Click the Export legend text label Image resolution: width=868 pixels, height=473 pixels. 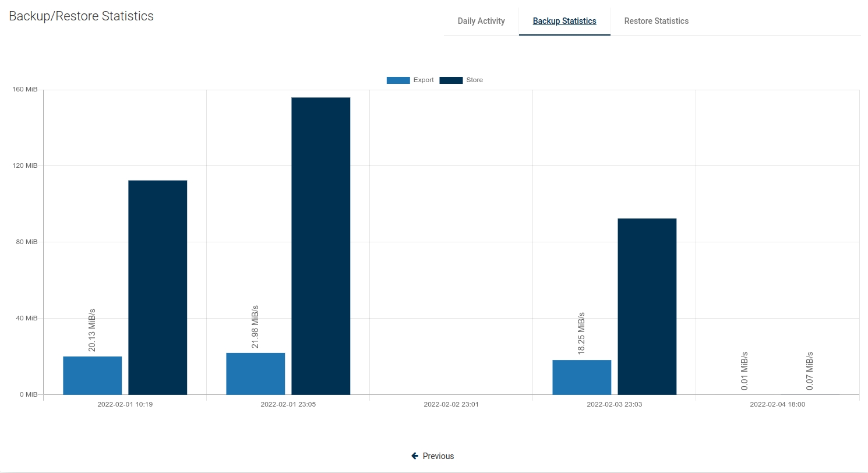(424, 80)
